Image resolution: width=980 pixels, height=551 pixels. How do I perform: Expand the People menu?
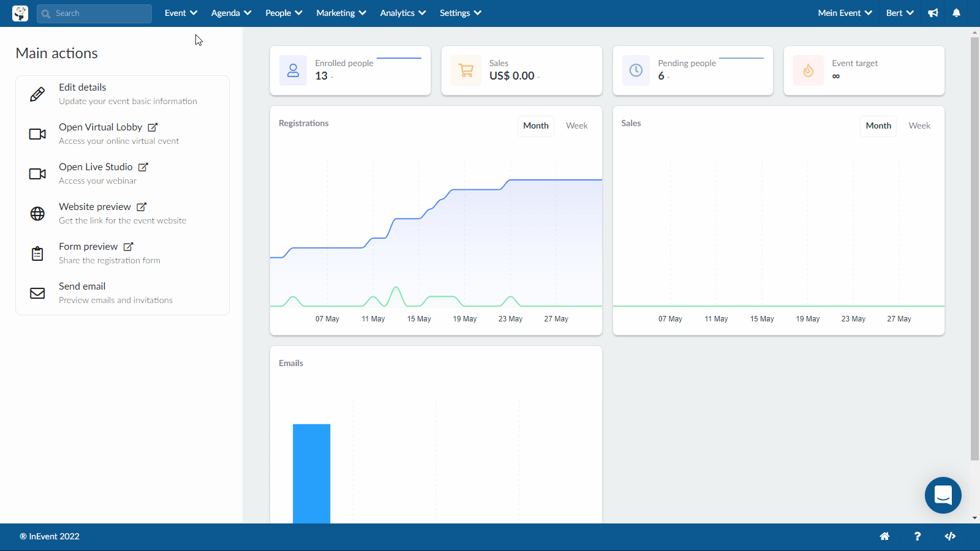284,13
